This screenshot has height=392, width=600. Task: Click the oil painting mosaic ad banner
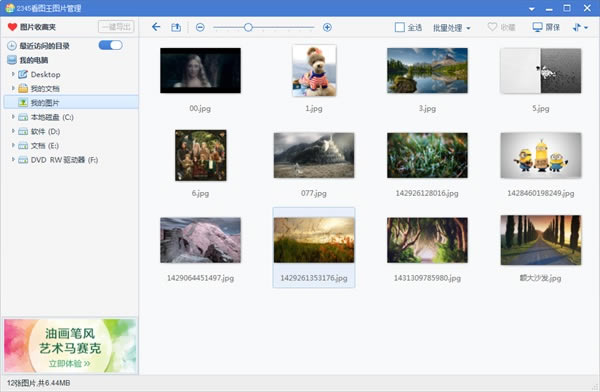pyautogui.click(x=70, y=346)
